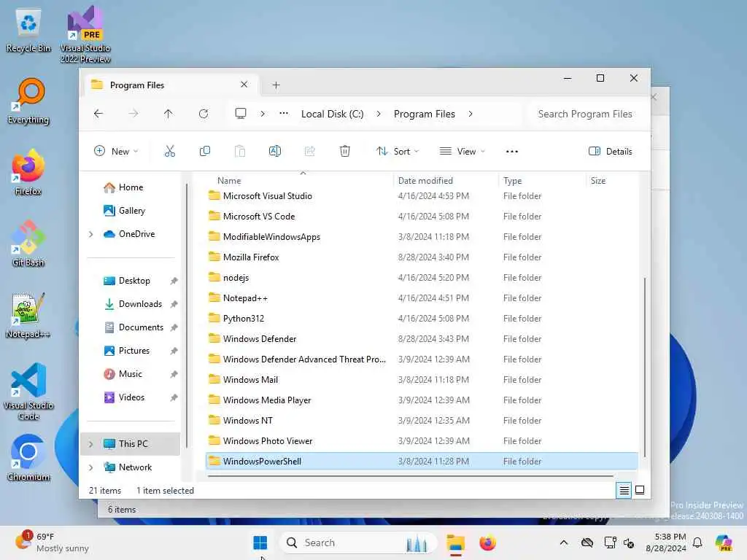Select the Windows Photo Viewer folder

(422, 441)
